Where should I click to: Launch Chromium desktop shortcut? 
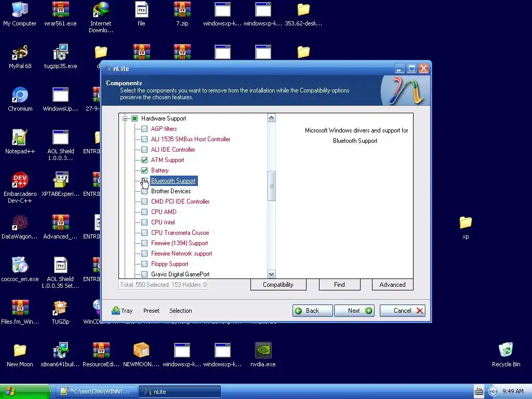[x=20, y=99]
